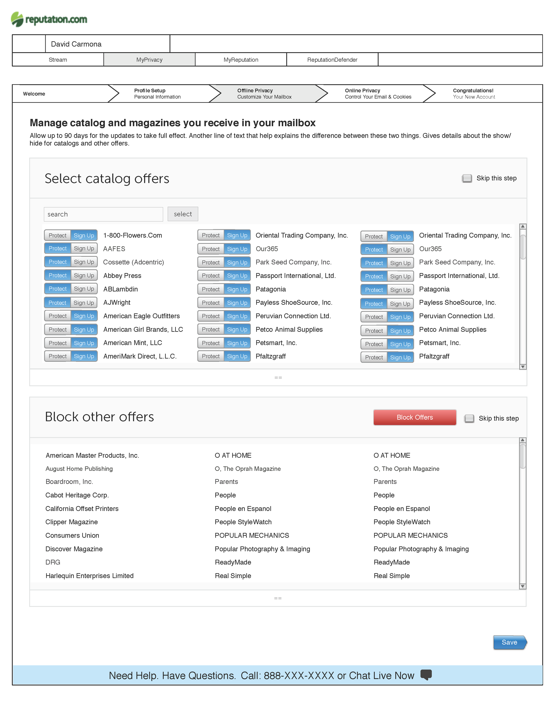Check Skip this step for catalog offers
The height and width of the screenshot is (728, 560).
point(467,178)
